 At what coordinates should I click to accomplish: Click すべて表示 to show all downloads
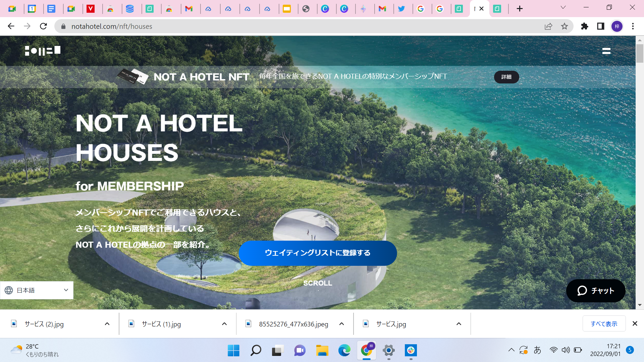tap(604, 324)
